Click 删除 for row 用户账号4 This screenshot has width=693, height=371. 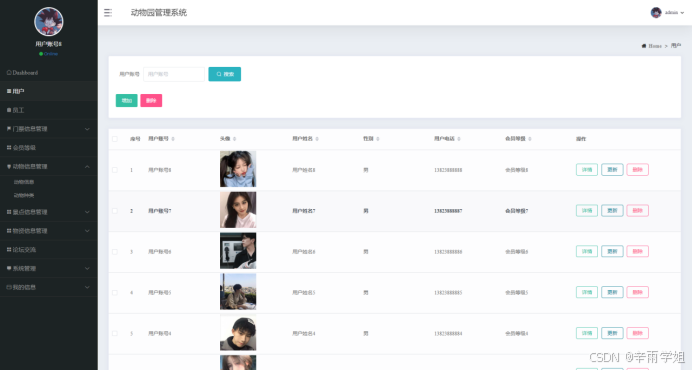637,333
